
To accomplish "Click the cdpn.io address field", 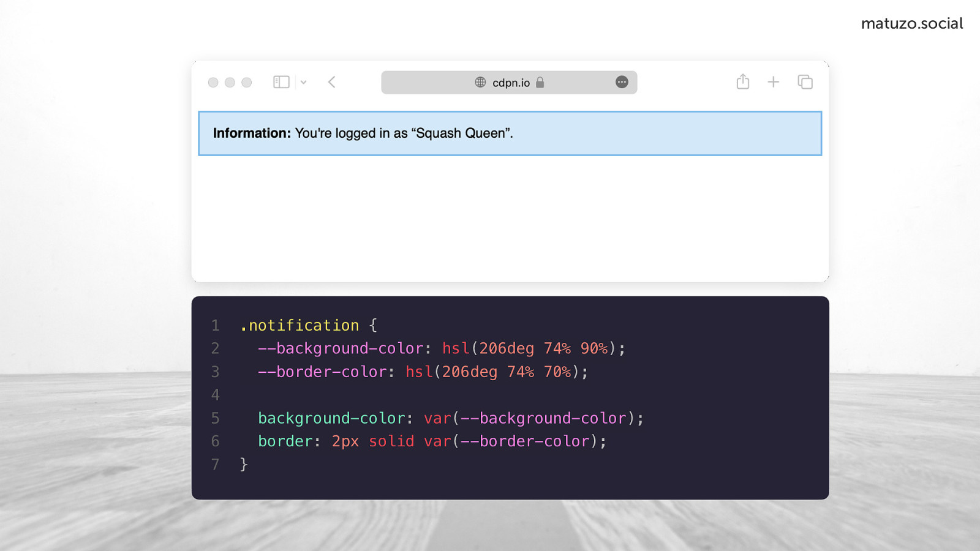I will tap(509, 82).
